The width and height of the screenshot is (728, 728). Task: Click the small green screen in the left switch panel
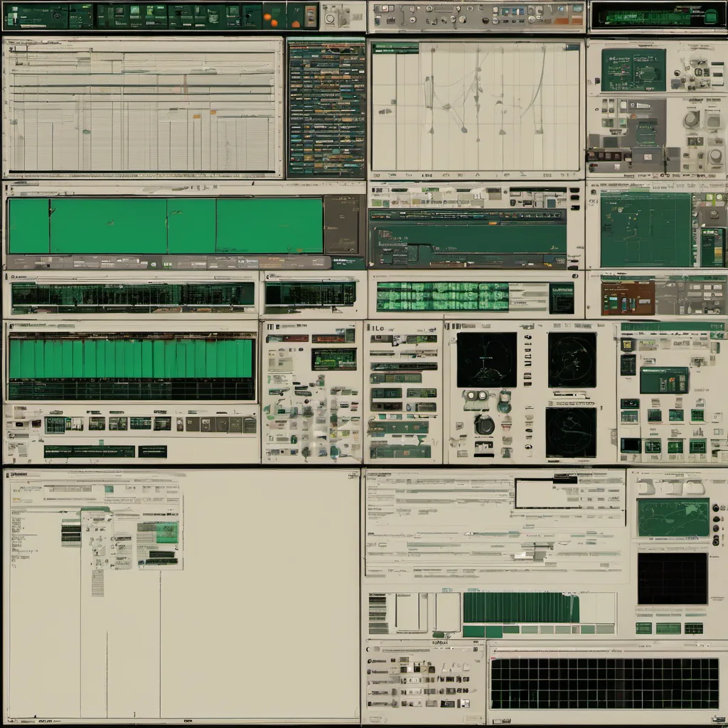pos(333,359)
